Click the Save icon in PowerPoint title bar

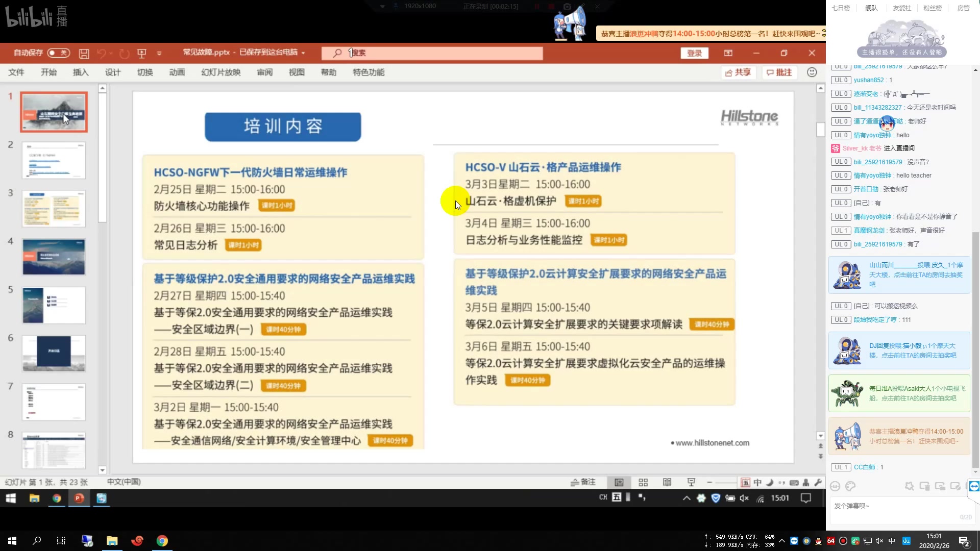pos(84,53)
